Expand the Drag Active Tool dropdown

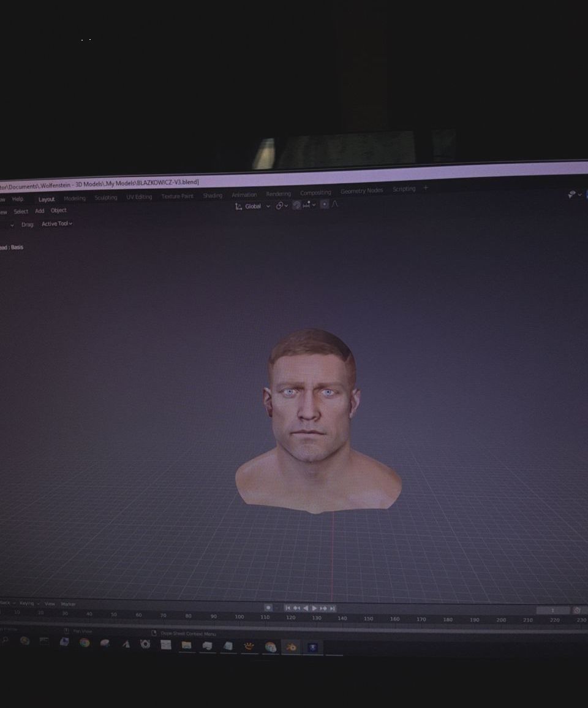tap(57, 224)
